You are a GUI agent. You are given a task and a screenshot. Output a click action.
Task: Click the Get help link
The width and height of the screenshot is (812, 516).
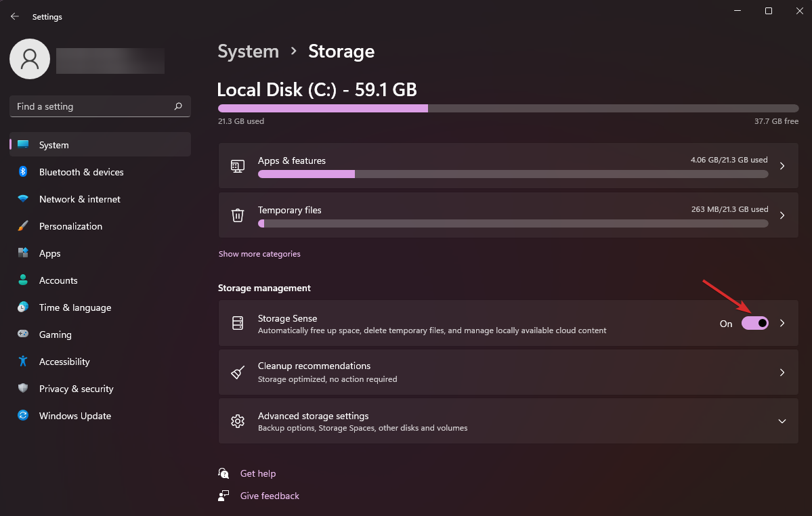(258, 473)
